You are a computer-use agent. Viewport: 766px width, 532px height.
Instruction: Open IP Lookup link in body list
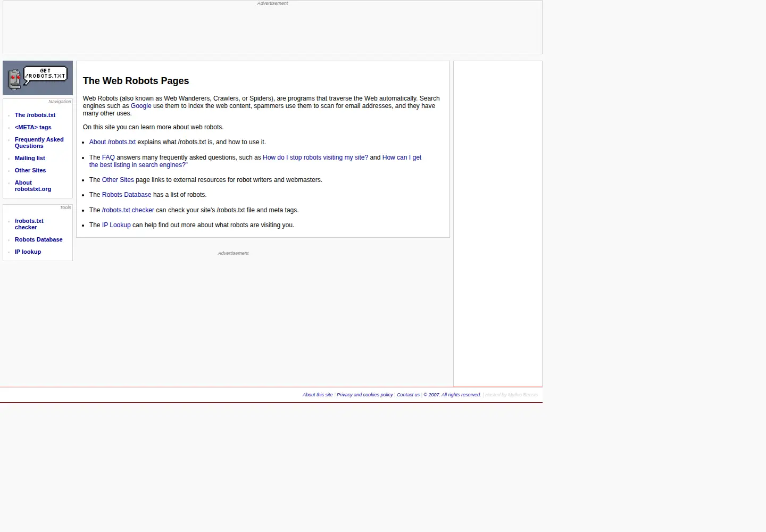116,225
